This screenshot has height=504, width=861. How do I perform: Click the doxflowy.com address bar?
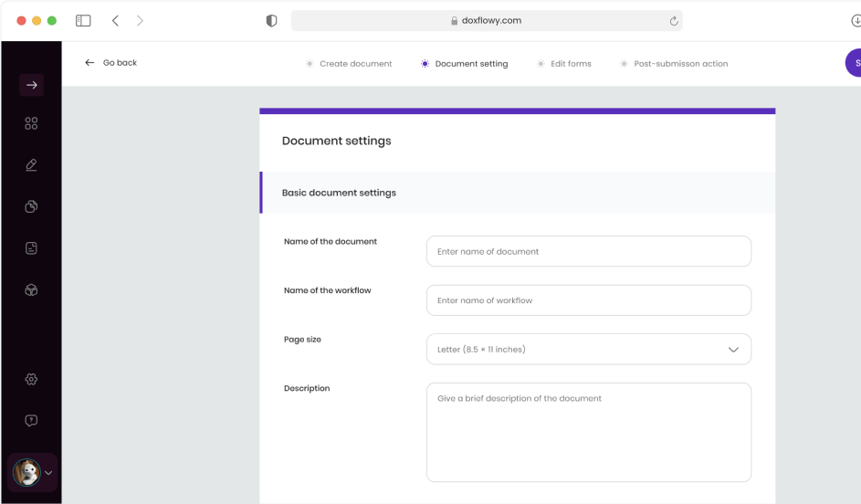[487, 21]
